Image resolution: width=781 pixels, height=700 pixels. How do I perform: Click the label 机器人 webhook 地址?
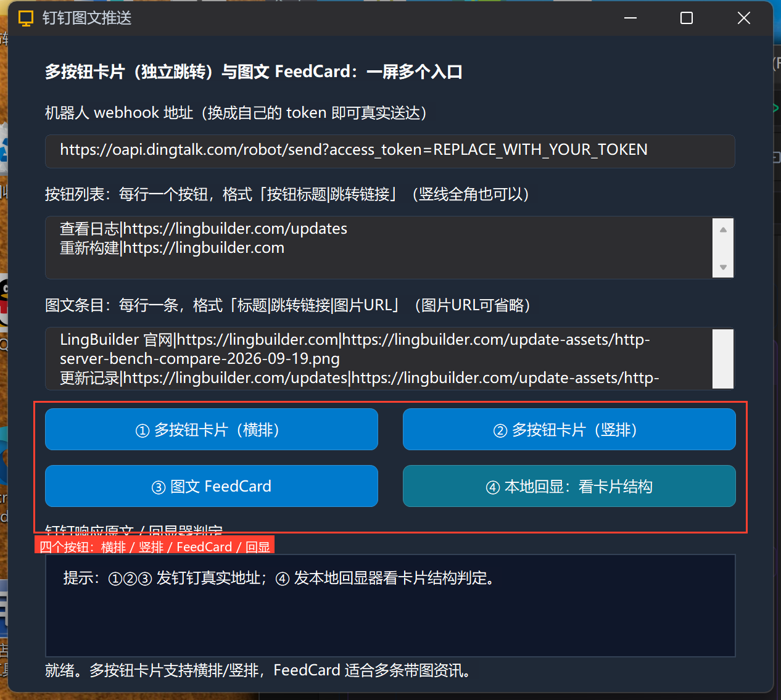[236, 113]
